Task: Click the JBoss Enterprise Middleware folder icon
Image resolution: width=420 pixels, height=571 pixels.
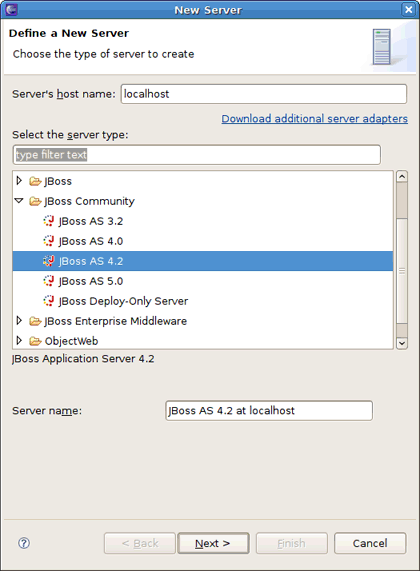Action: coord(35,321)
